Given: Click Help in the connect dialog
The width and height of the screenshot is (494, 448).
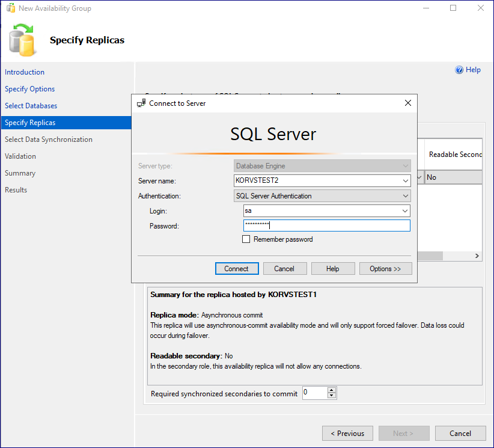Looking at the screenshot, I should click(333, 269).
